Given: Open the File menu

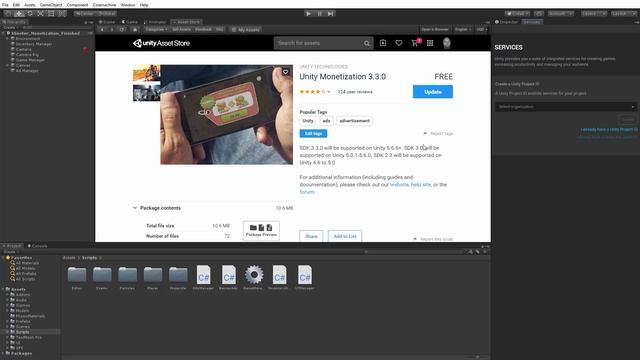Looking at the screenshot, I should (5, 5).
